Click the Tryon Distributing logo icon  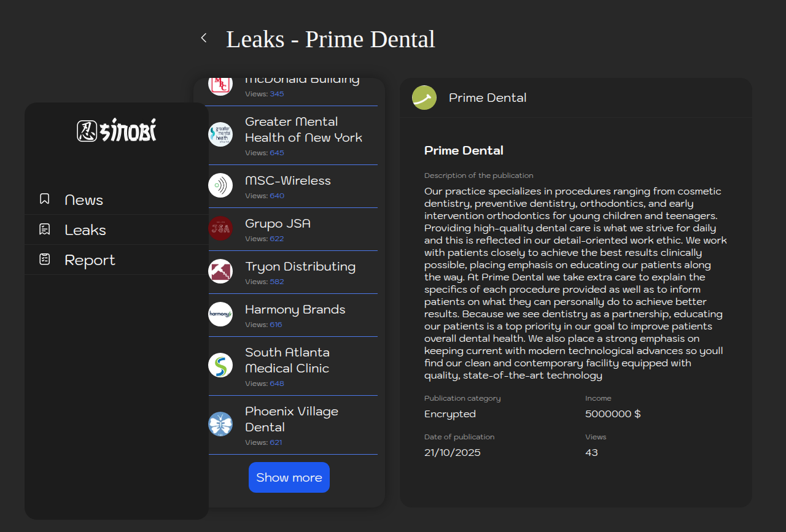coord(220,271)
